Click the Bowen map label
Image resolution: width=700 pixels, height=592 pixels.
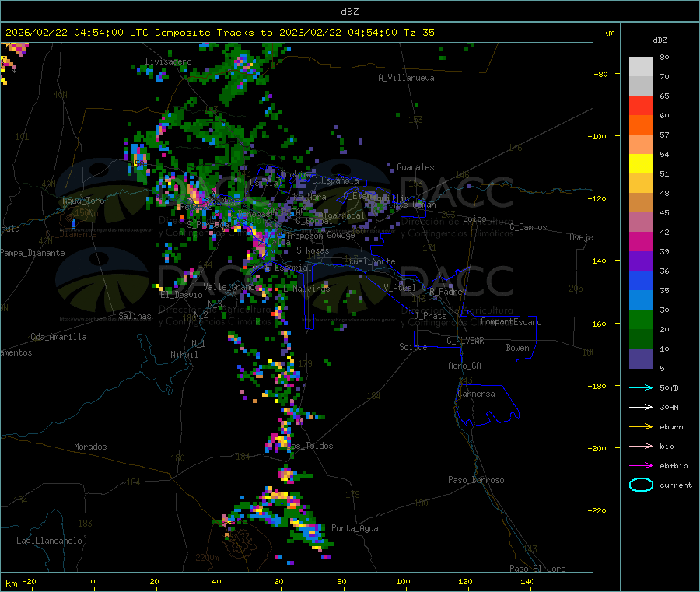[517, 348]
